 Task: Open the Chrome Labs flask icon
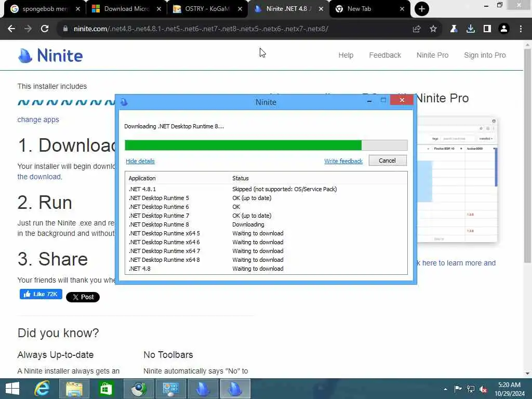pyautogui.click(x=454, y=29)
